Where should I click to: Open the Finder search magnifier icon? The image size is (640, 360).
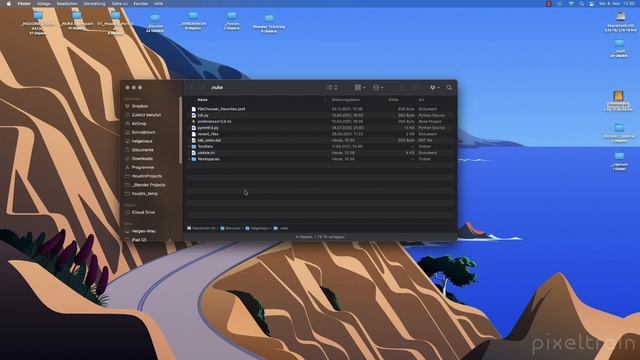(x=449, y=87)
